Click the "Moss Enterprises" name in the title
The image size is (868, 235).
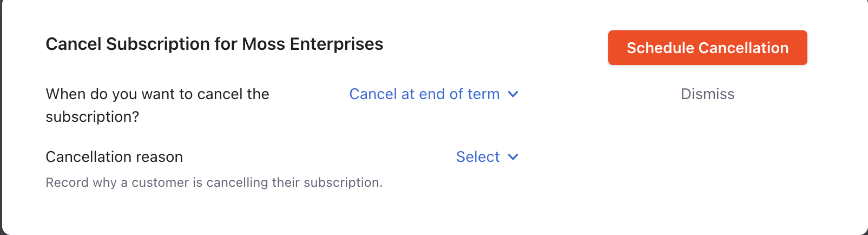pos(312,44)
